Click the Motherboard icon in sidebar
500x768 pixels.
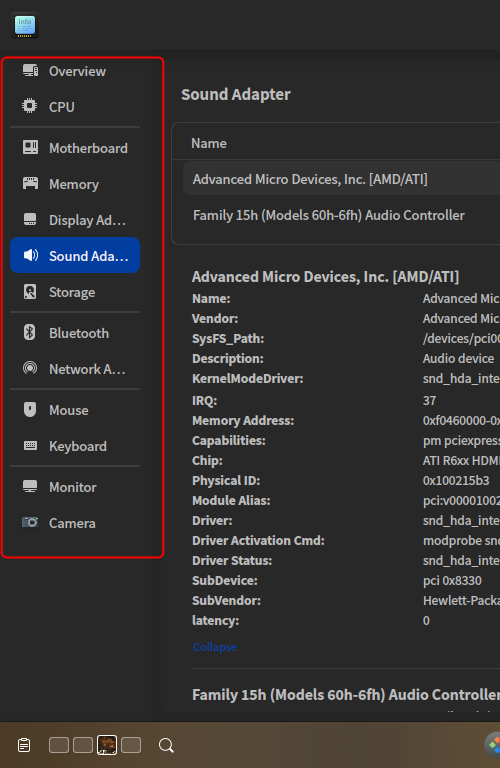point(30,147)
